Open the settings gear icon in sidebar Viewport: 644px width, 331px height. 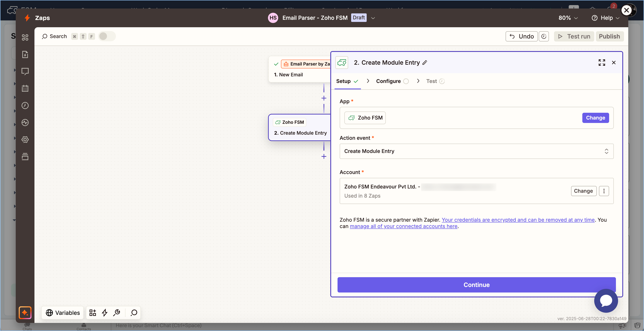tap(25, 140)
